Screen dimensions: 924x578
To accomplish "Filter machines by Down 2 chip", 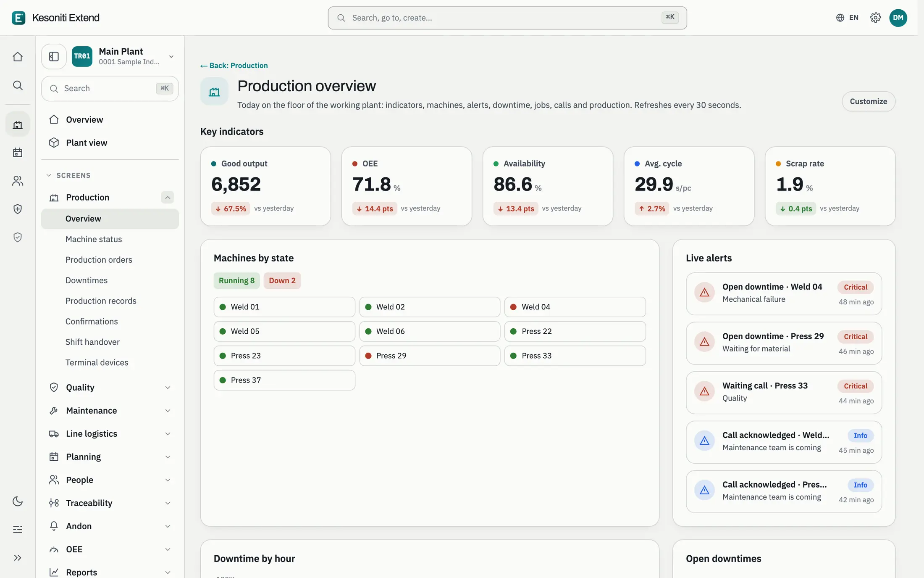I will click(x=282, y=280).
